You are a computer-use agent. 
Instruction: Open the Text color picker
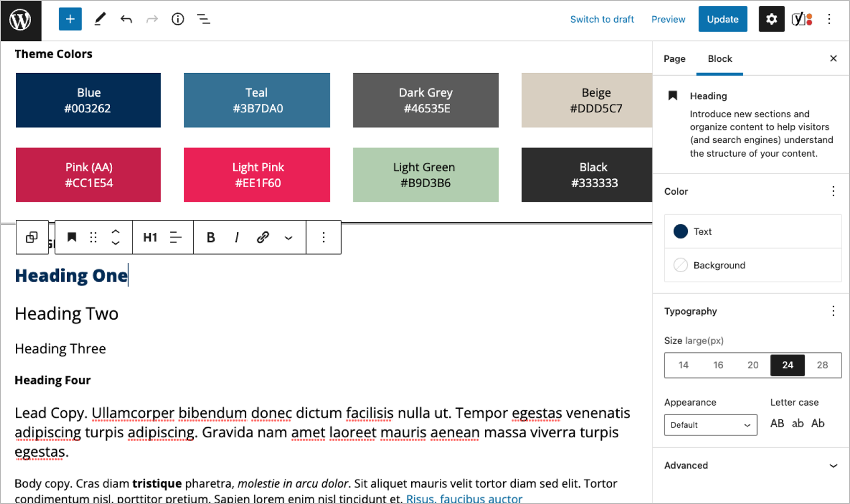click(753, 231)
